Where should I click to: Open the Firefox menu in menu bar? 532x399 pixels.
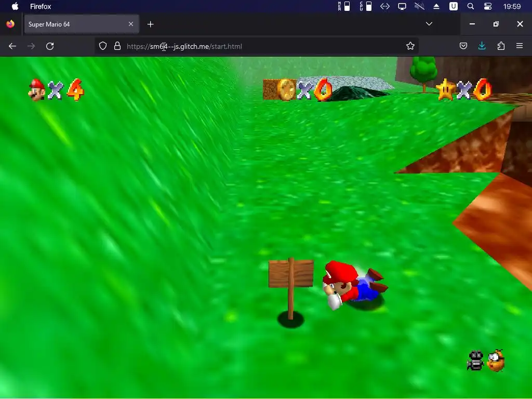point(41,6)
